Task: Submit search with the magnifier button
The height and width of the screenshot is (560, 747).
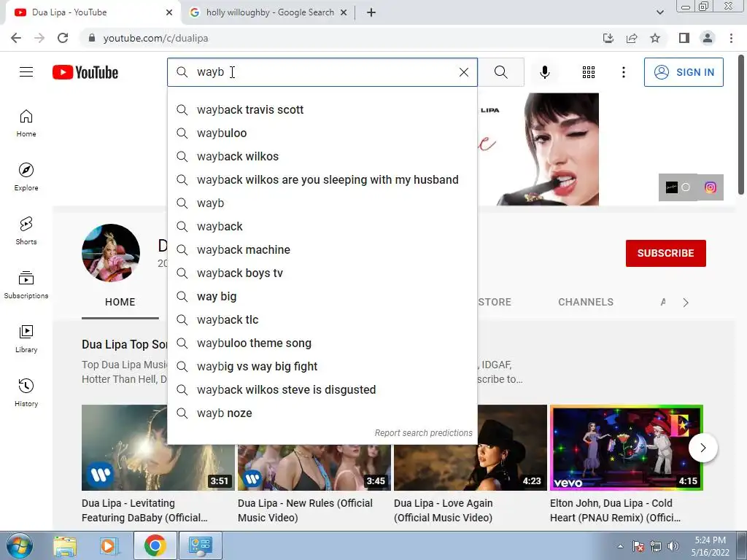Action: pyautogui.click(x=500, y=72)
